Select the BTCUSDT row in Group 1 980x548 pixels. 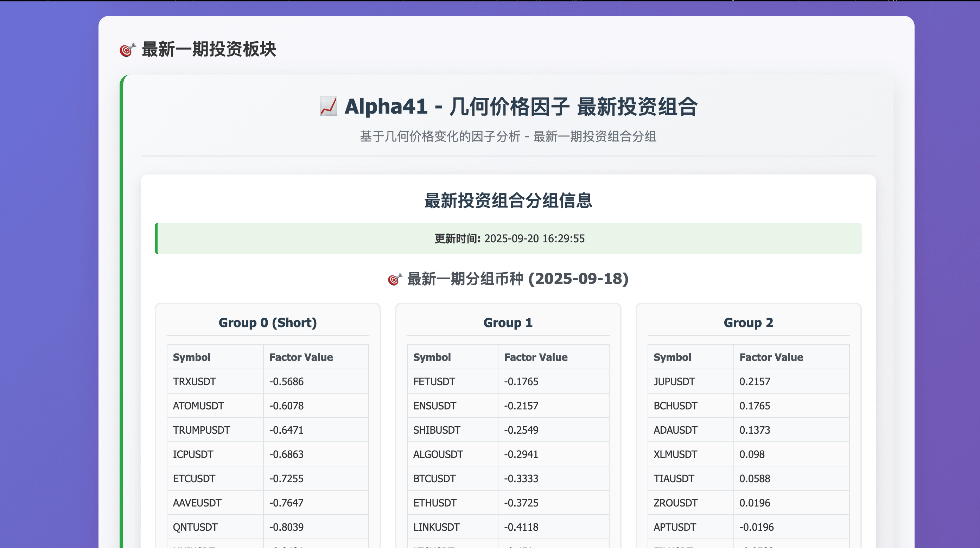click(x=508, y=478)
